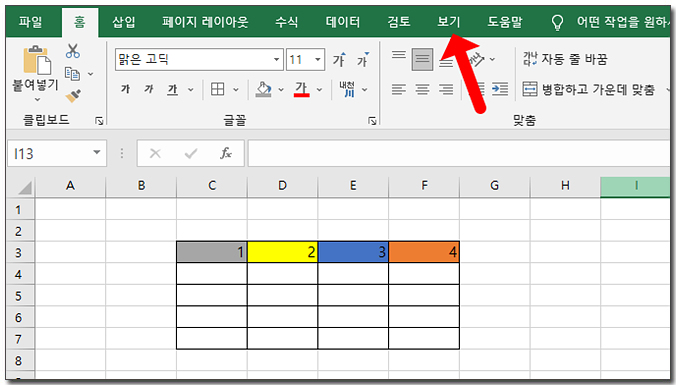Select the column F header
This screenshot has width=676, height=385.
424,186
